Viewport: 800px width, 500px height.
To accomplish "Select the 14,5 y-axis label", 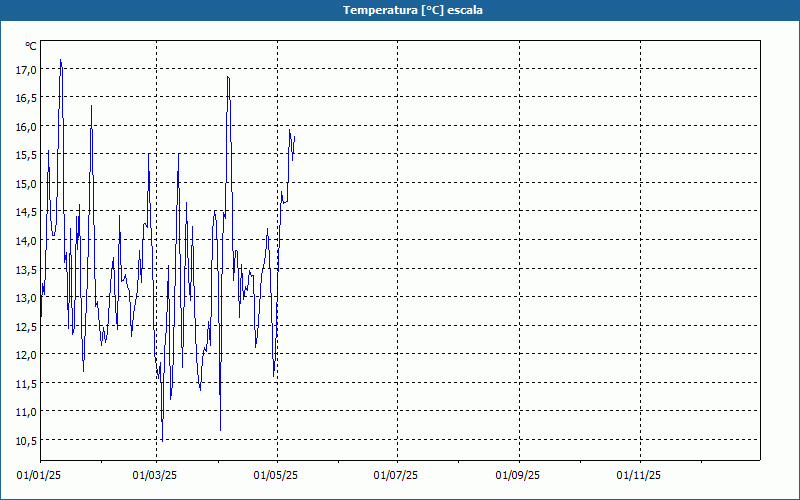I will point(26,212).
